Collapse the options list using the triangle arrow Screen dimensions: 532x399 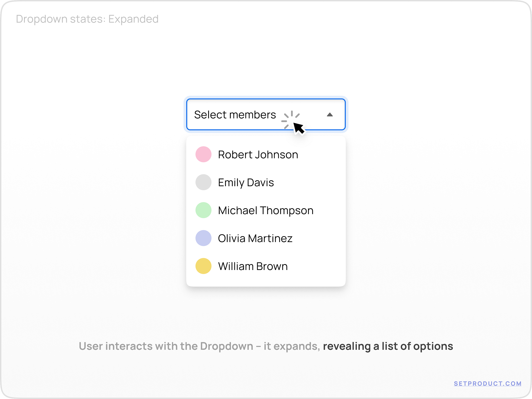(x=330, y=115)
